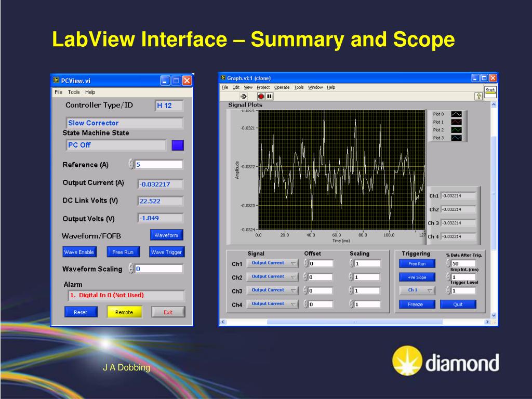Click the Pause button in Graph.vi toolbar
The image size is (532, 399).
tap(270, 96)
